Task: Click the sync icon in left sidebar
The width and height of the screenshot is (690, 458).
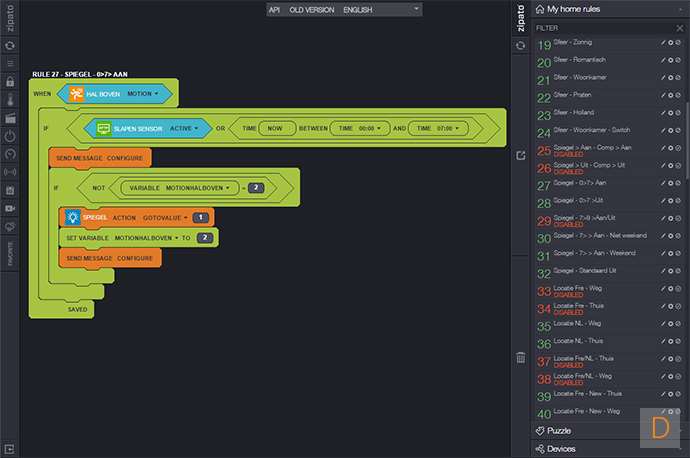Action: (10, 46)
